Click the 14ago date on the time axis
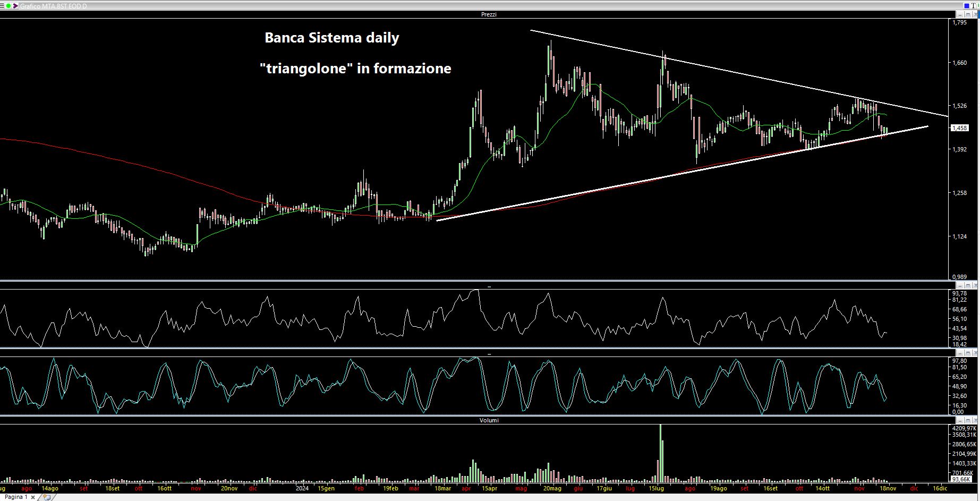The image size is (980, 501). (x=50, y=488)
